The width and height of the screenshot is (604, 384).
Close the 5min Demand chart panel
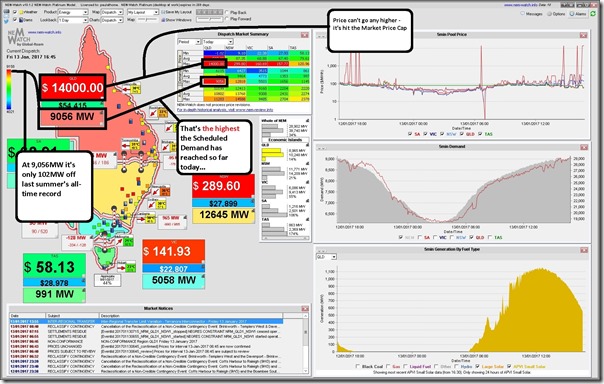pyautogui.click(x=584, y=147)
